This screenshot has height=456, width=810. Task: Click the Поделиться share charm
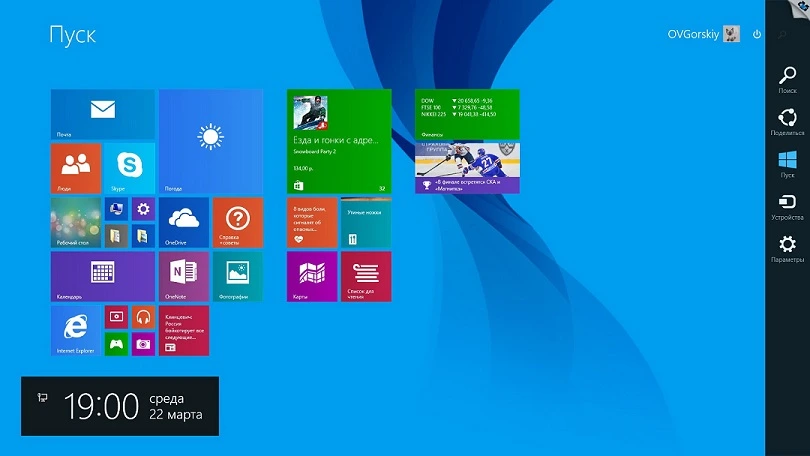pyautogui.click(x=787, y=122)
